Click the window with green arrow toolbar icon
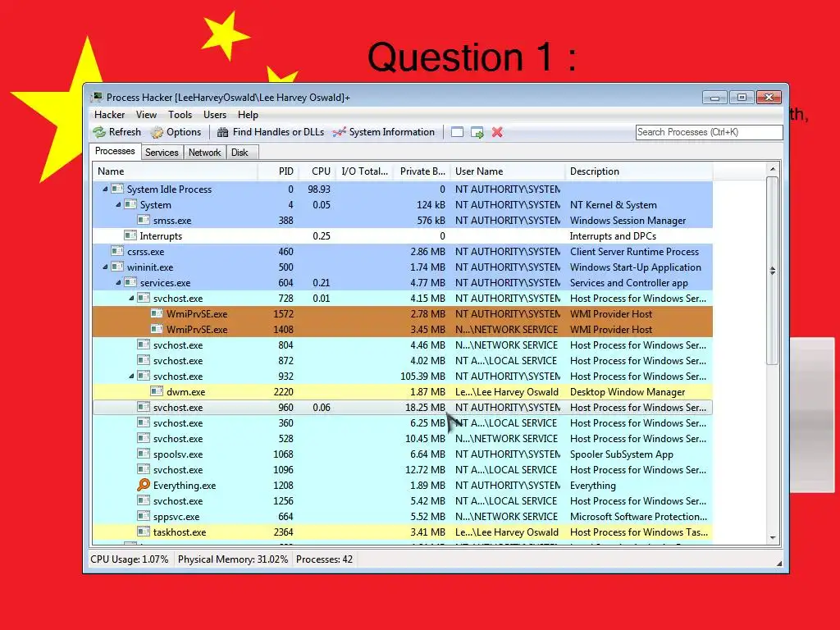Screen dimensions: 840x630 477,132
